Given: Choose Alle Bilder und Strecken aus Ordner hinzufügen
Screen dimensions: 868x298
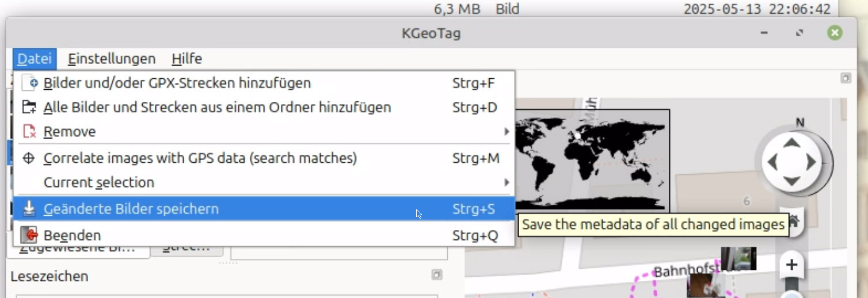Looking at the screenshot, I should click(264, 108).
